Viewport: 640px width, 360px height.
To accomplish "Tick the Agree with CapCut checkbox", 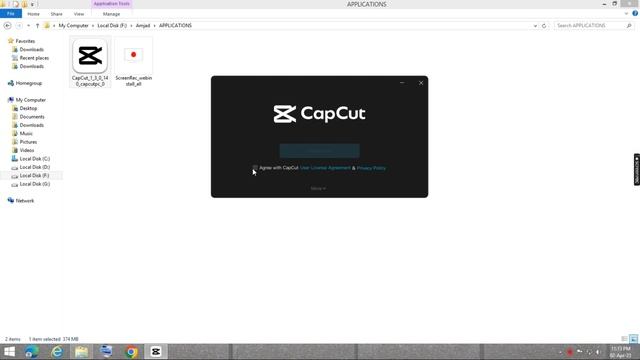I will 255,168.
